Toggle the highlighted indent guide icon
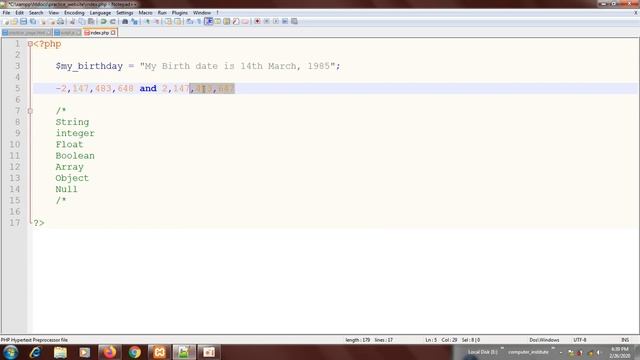640x360 pixels. click(208, 21)
